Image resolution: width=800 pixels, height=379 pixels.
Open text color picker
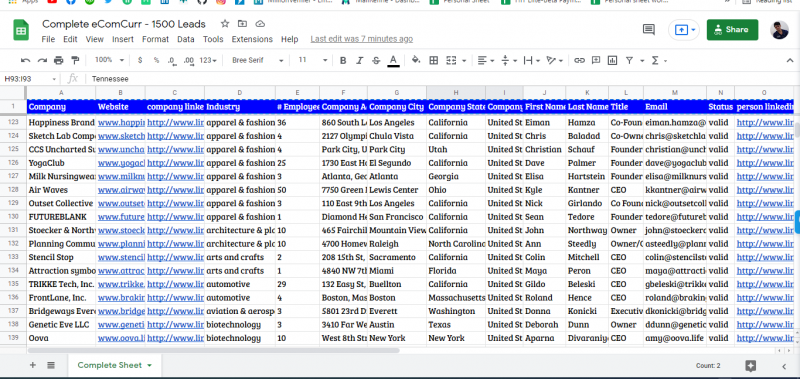[x=393, y=61]
